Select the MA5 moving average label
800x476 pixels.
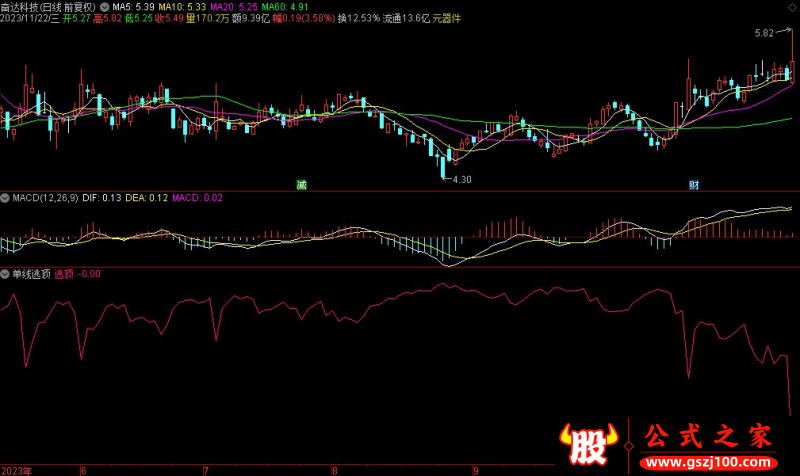(x=133, y=5)
